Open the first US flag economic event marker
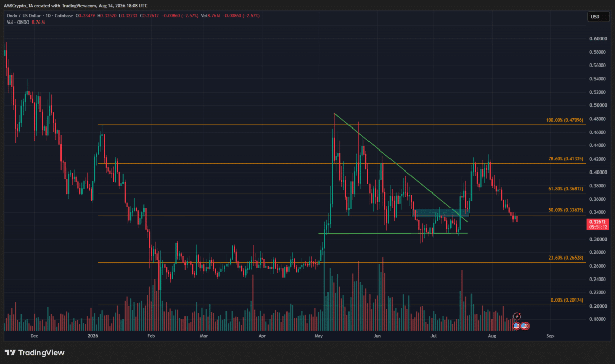 coord(517,326)
